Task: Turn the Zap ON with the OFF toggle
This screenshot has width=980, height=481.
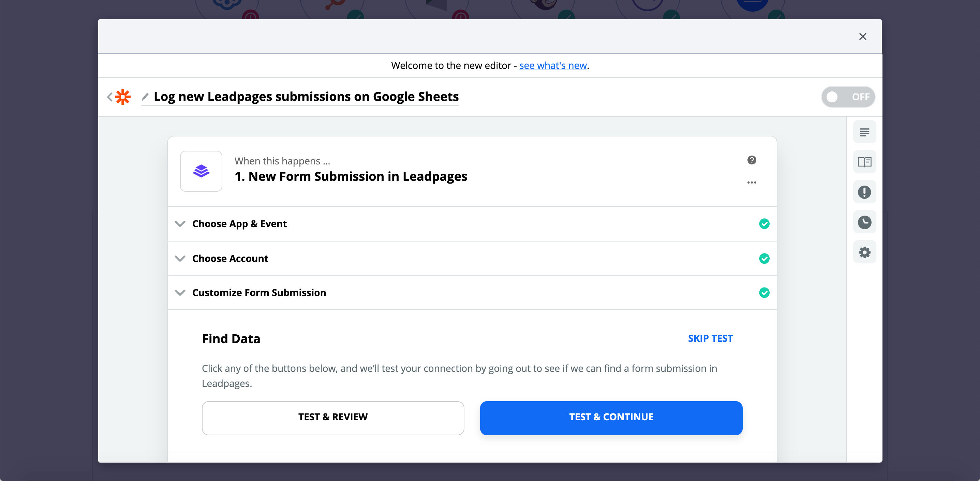Action: point(848,97)
